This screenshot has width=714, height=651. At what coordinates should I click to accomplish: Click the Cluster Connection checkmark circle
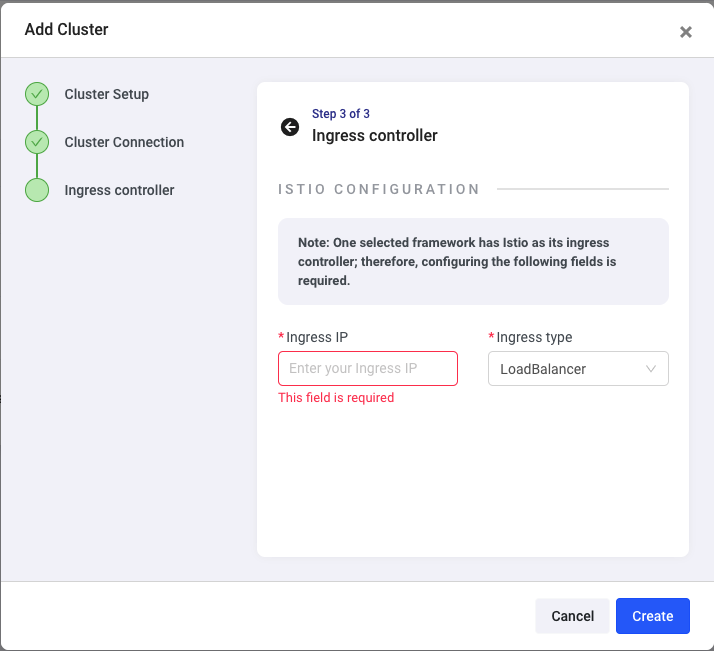click(x=37, y=142)
